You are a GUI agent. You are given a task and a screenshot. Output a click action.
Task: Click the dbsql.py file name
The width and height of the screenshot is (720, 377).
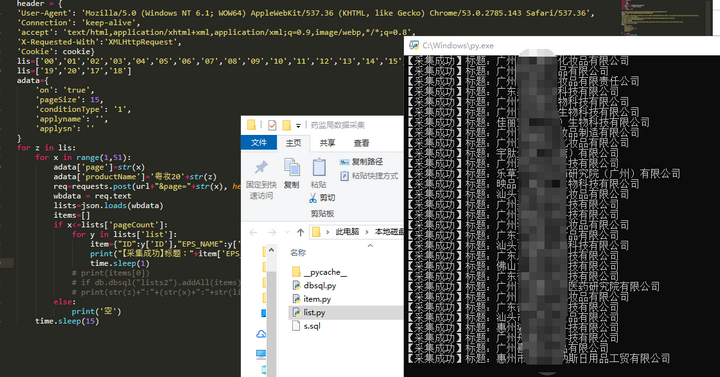point(320,286)
